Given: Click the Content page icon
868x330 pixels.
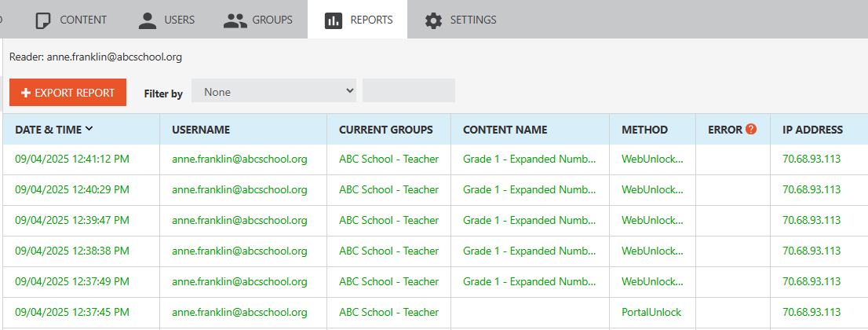Looking at the screenshot, I should pos(42,20).
